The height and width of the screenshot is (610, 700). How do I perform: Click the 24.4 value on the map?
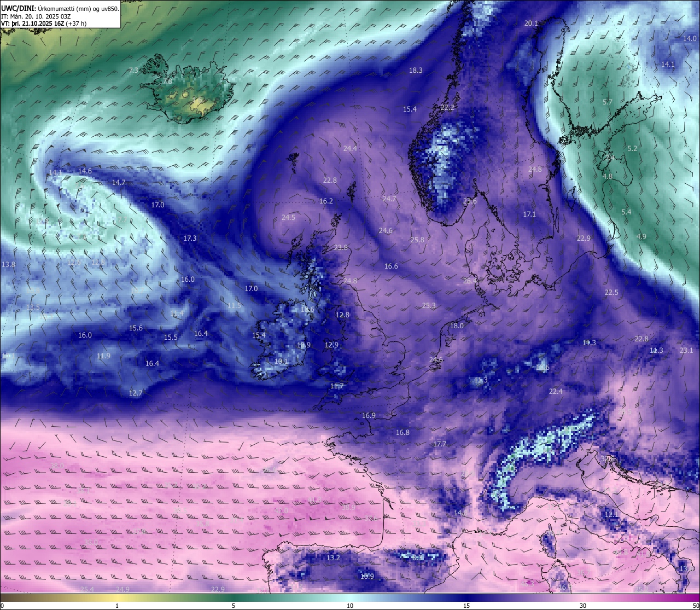350,148
